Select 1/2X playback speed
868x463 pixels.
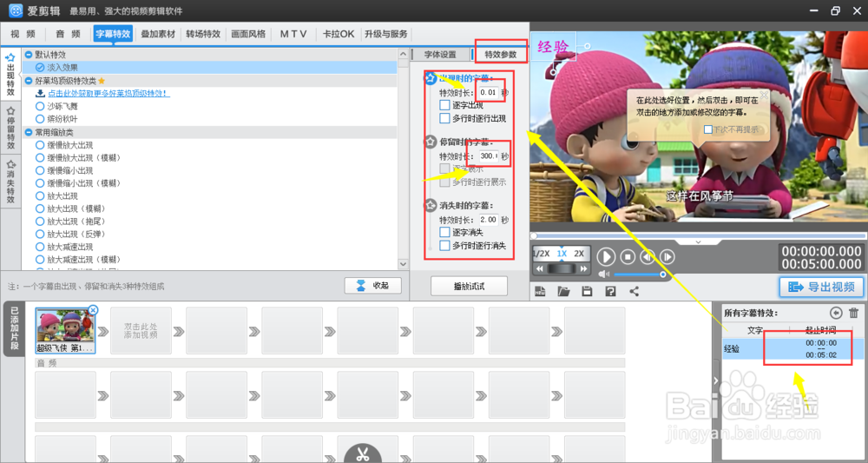point(541,253)
